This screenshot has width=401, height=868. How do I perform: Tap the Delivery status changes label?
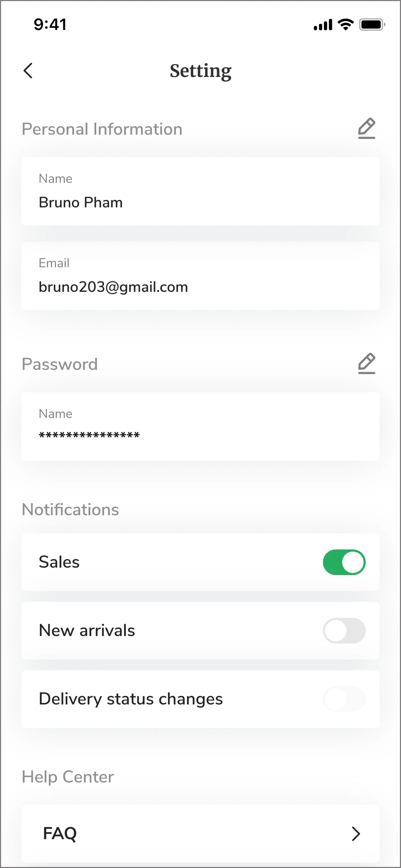131,699
